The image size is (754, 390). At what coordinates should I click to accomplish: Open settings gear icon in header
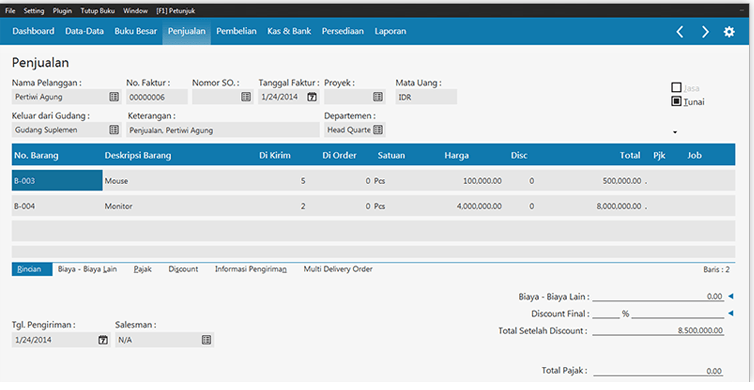coord(729,32)
